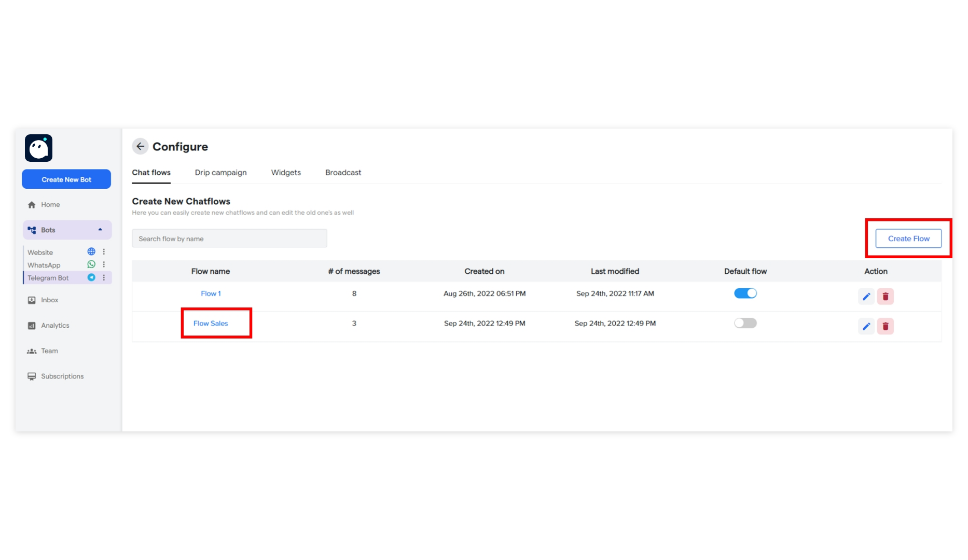Screen dimensions: 968x560
Task: Open the Flow Sales link
Action: (x=211, y=324)
